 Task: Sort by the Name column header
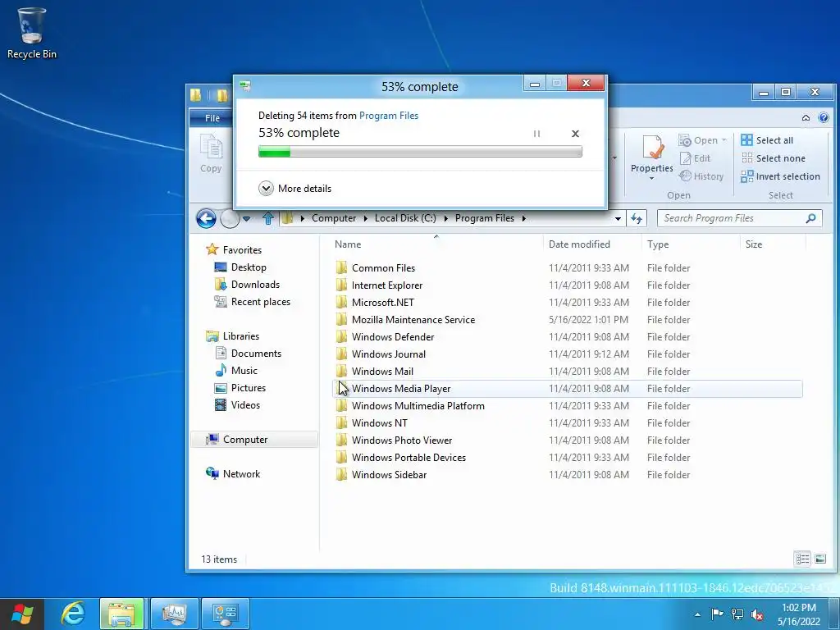436,244
